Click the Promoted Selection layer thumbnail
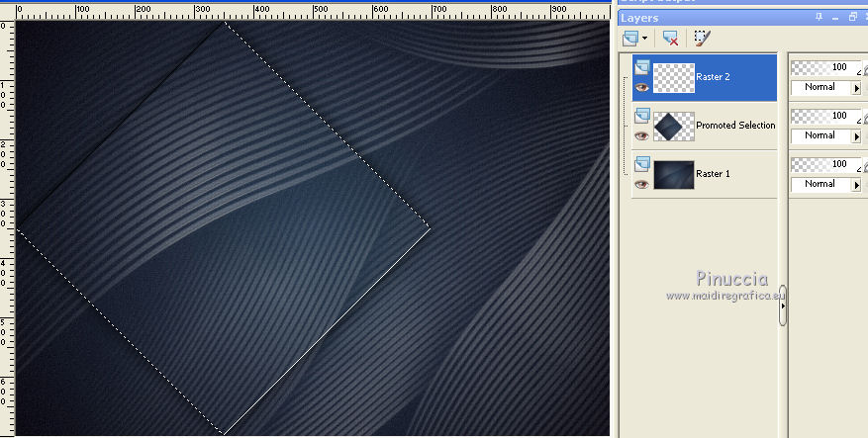Image resolution: width=868 pixels, height=438 pixels. [674, 126]
